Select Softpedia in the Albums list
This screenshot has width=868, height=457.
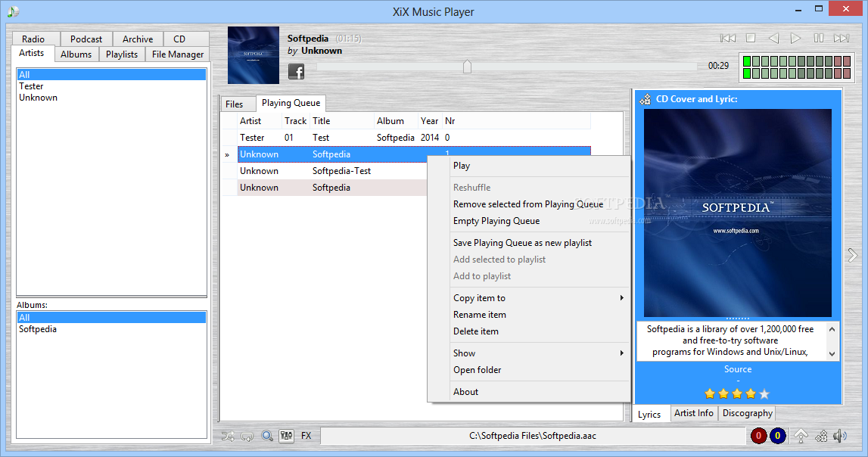pos(111,329)
